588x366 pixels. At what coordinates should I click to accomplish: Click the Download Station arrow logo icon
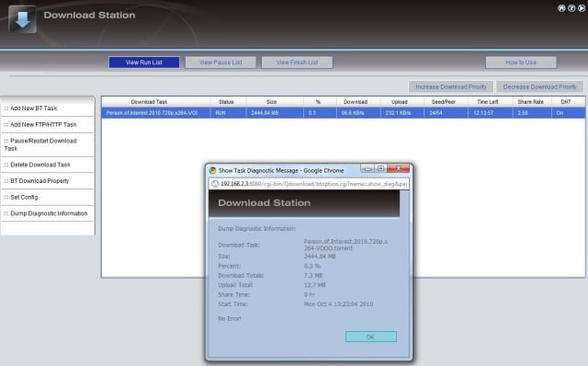point(22,19)
